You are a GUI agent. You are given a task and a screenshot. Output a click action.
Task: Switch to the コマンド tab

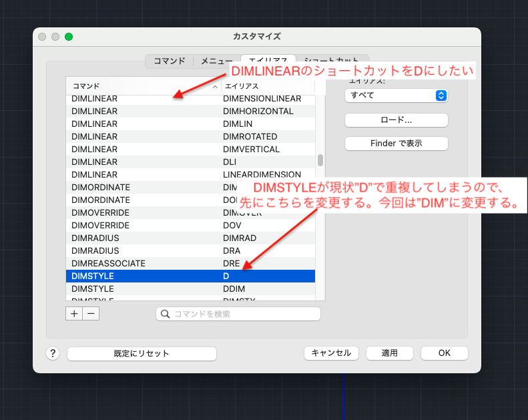tap(170, 61)
